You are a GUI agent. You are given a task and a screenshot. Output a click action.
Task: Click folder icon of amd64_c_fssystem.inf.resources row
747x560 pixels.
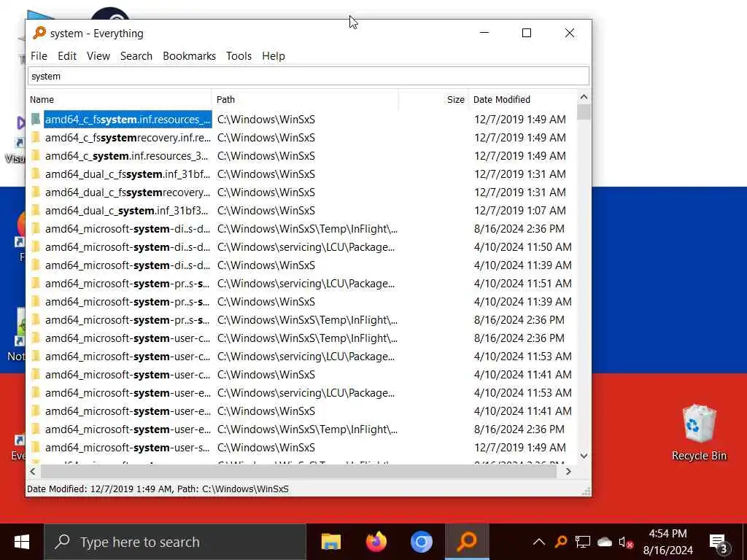coord(36,119)
